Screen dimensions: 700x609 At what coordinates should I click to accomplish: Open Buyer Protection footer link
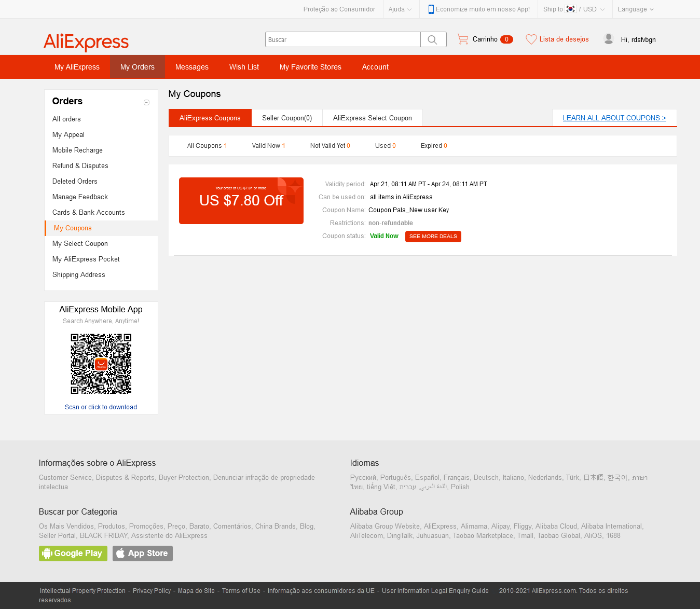(x=184, y=478)
